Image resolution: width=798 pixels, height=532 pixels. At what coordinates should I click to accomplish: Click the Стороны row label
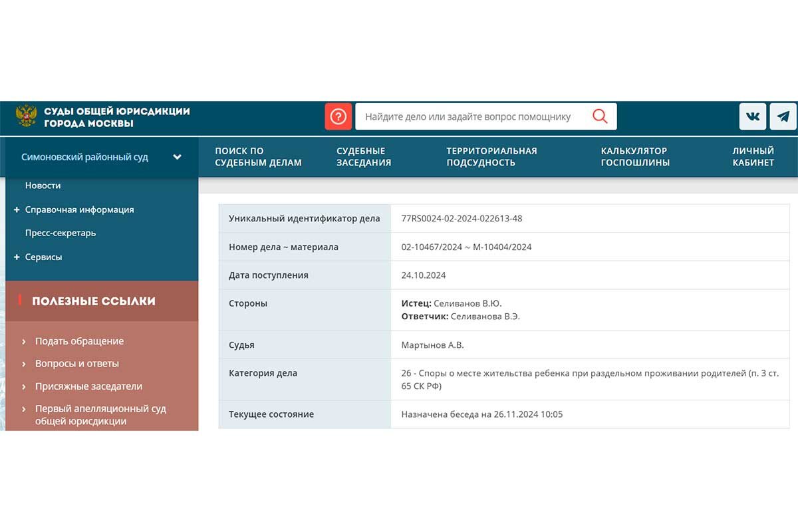(x=248, y=303)
